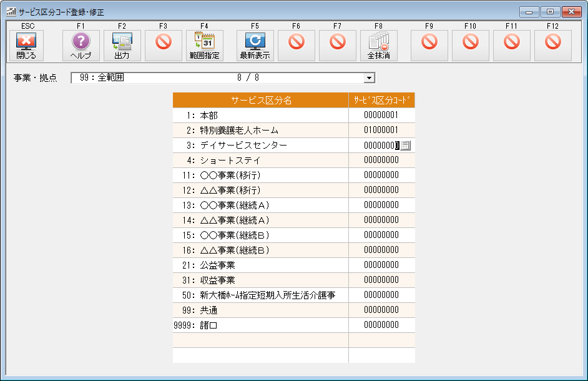Screen dimensions: 588x381
Task: Select row 31: 収益事業
Action: (261, 280)
